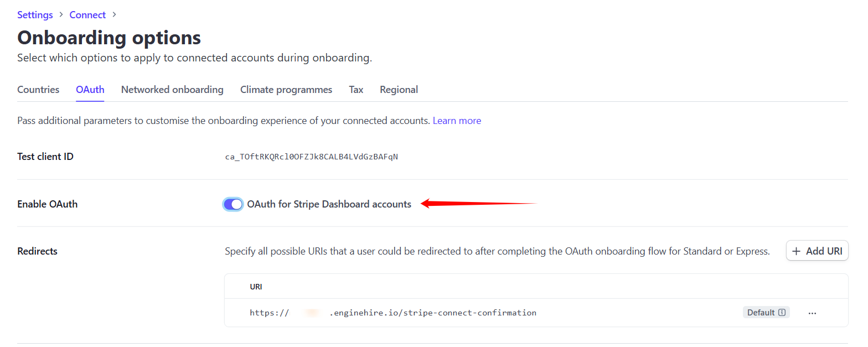Screen dimensions: 868x347
Task: Switch to the Countries tab
Action: tap(38, 90)
